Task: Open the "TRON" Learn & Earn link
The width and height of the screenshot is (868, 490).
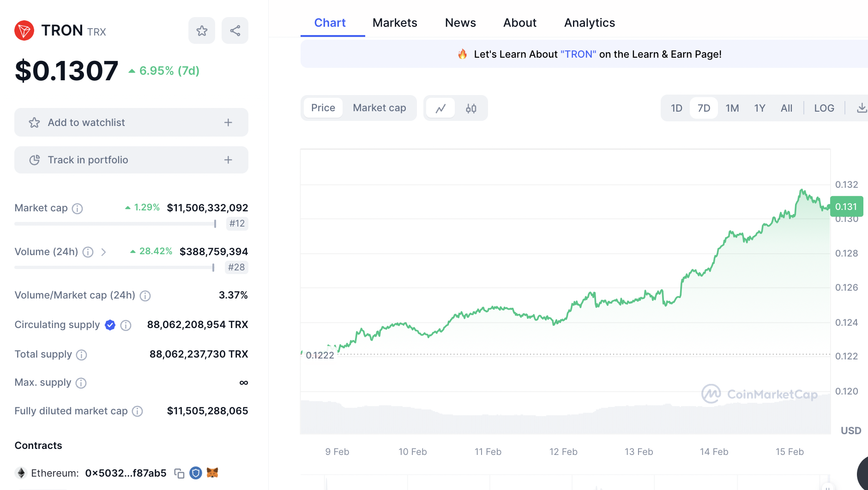Action: pos(578,54)
